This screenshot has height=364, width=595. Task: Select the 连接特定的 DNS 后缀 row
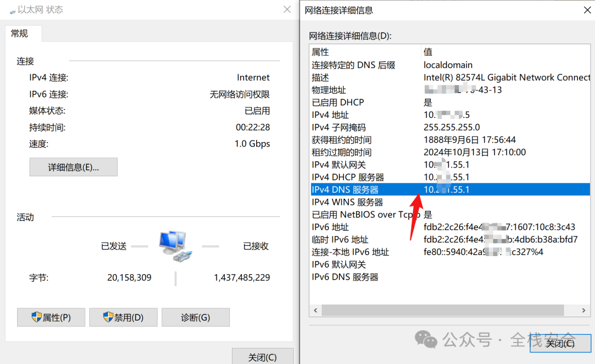[450, 65]
